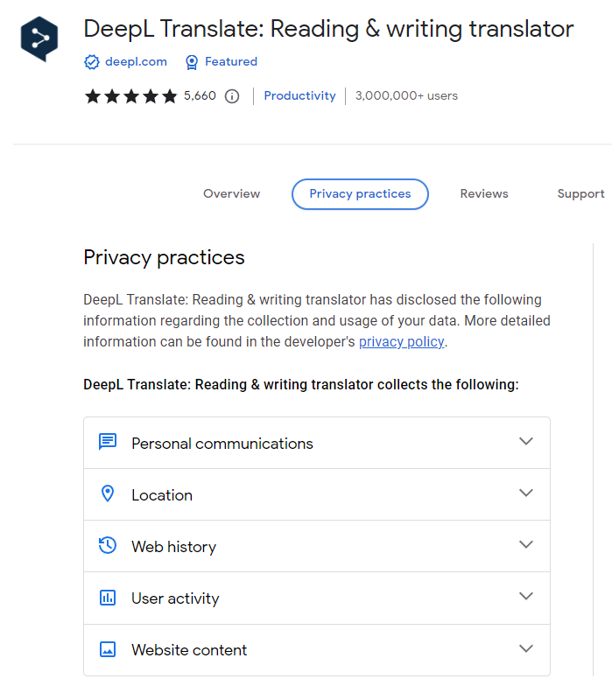Open the rating info circle icon
This screenshot has height=700, width=612.
[232, 96]
